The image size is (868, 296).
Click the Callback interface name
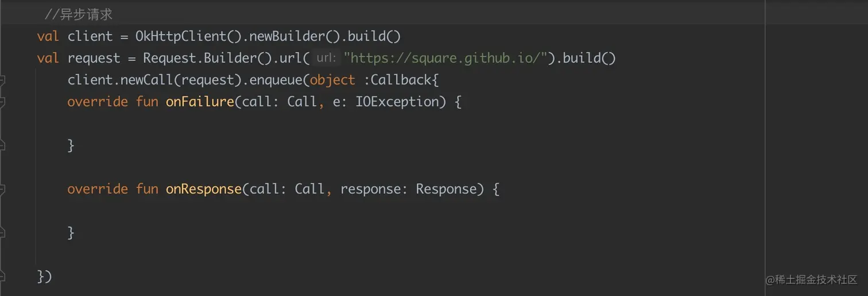tap(401, 80)
